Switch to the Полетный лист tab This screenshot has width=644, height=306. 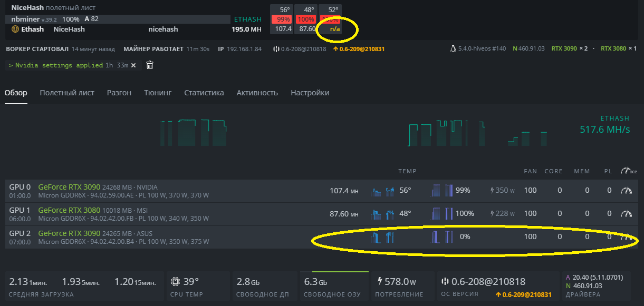[67, 93]
